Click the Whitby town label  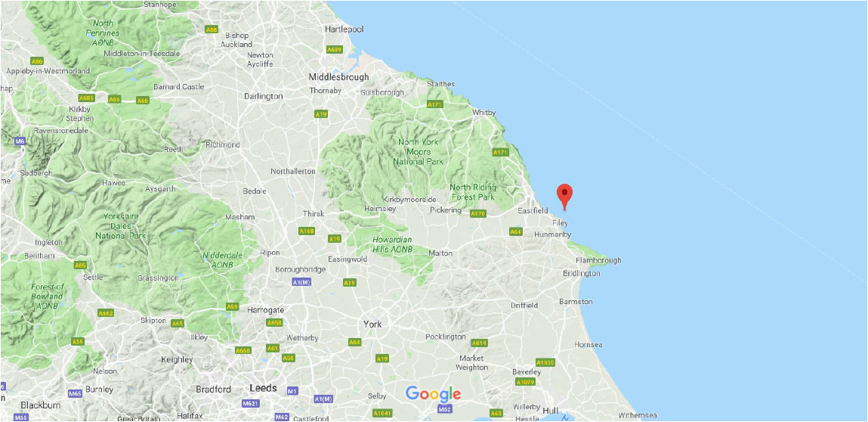pos(483,113)
